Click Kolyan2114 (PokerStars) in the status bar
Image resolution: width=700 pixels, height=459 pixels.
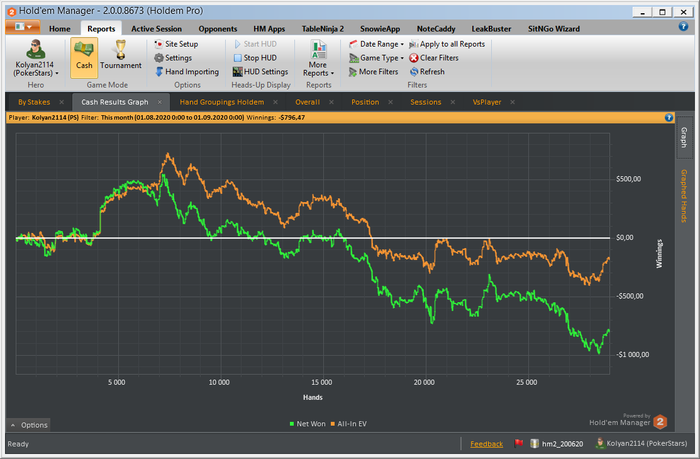(642, 443)
